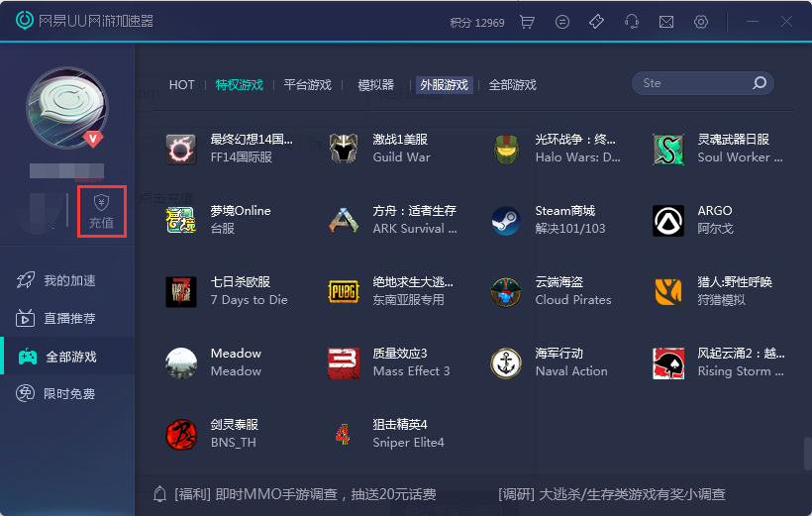Select the Sniper Elite4 game icon
This screenshot has width=812, height=516.
tap(344, 434)
